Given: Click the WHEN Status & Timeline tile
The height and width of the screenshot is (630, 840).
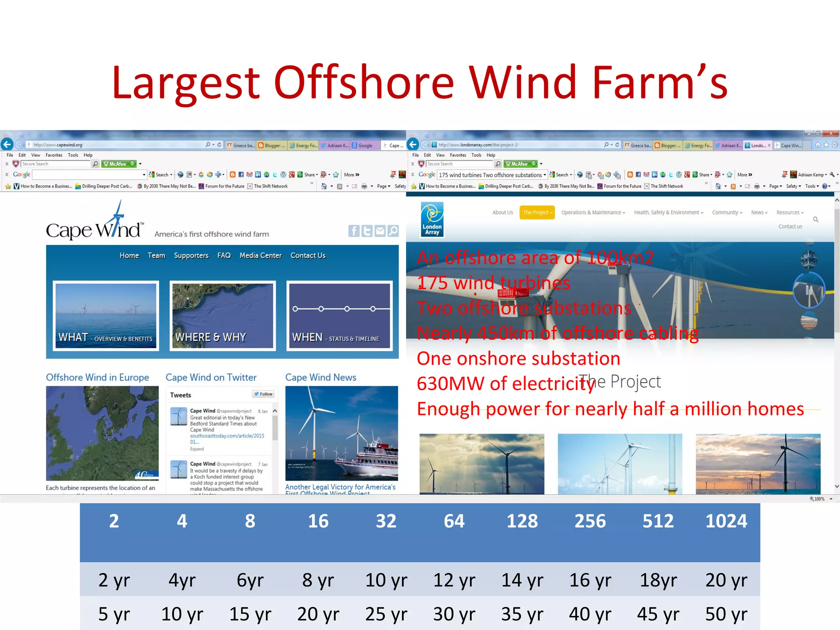Looking at the screenshot, I should pos(340,316).
